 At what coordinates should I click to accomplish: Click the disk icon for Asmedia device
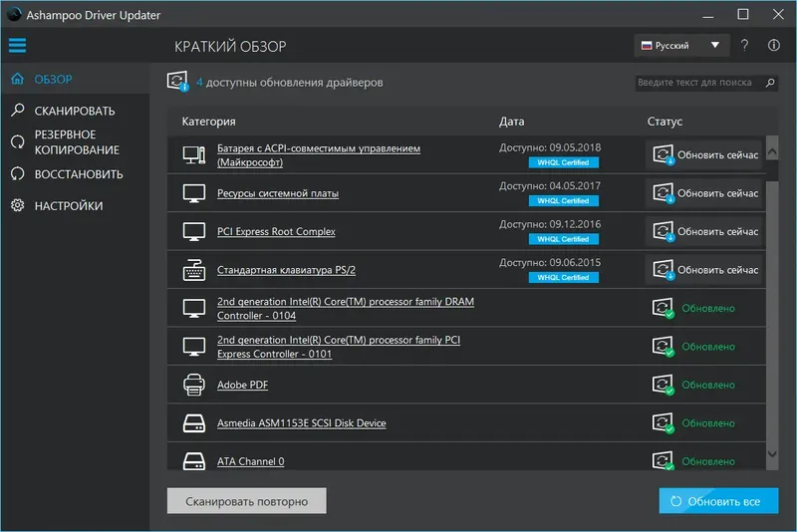(x=193, y=423)
